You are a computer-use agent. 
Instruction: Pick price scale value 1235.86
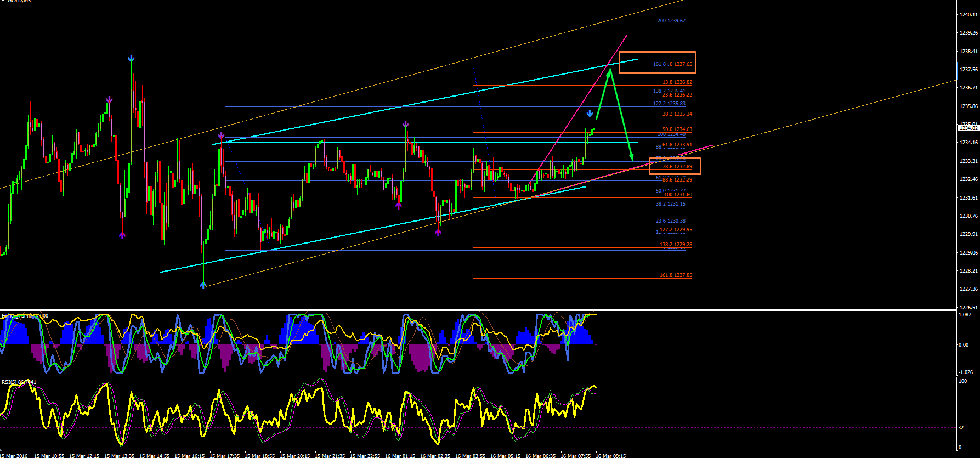(x=969, y=106)
